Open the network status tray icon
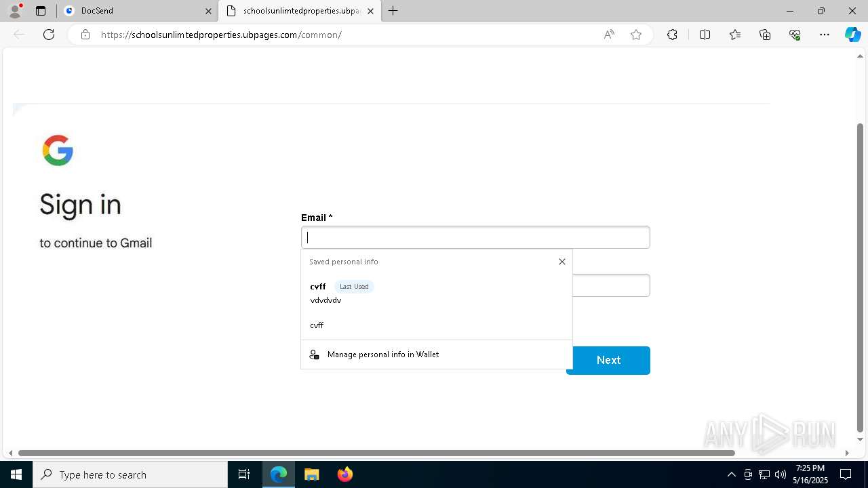The height and width of the screenshot is (488, 868). tap(764, 474)
